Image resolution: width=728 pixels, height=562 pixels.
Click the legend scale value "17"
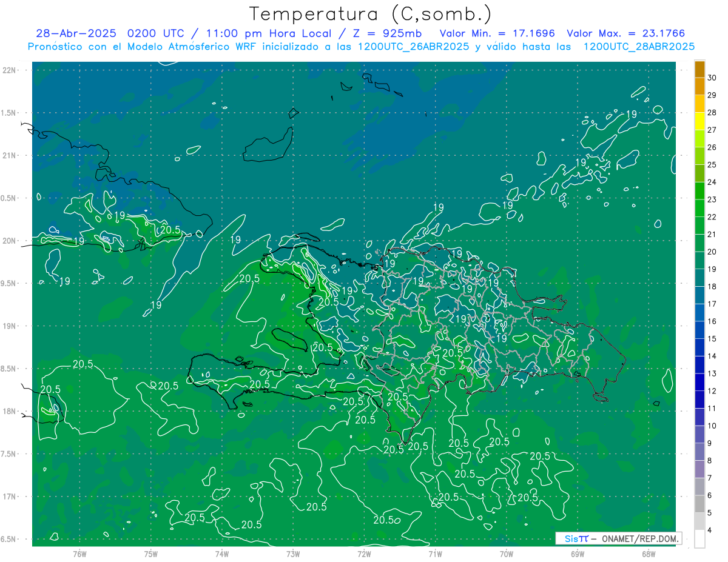point(712,304)
